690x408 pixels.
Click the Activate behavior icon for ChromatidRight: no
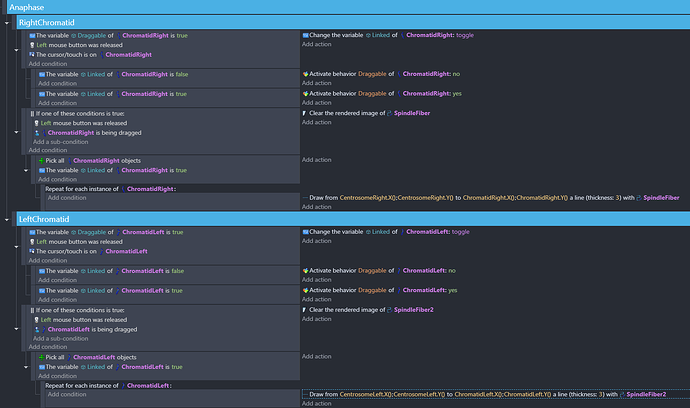[305, 74]
